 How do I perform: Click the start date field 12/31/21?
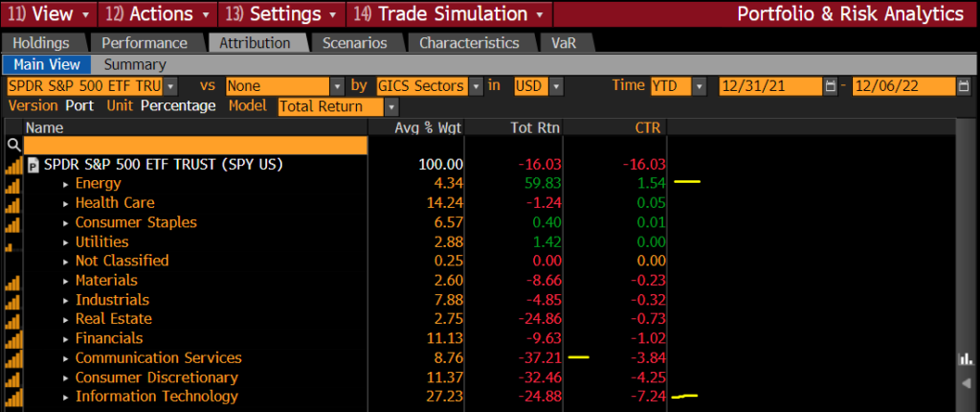pyautogui.click(x=770, y=86)
